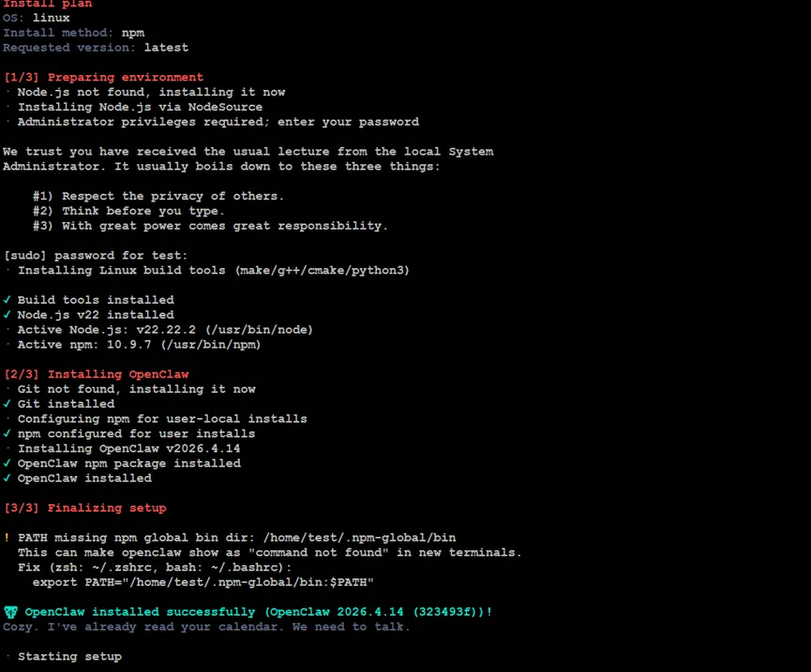The image size is (811, 672).
Task: Click 'Installing Linux build tools (make/g++/cmake/python3)'
Action: (x=214, y=270)
